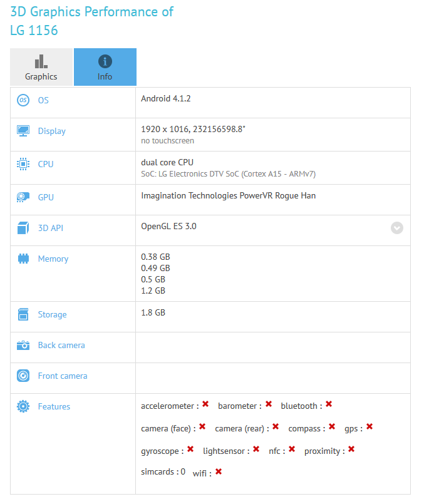Screen dimensions: 424x504
Task: Click the GPU label
Action: (x=46, y=197)
